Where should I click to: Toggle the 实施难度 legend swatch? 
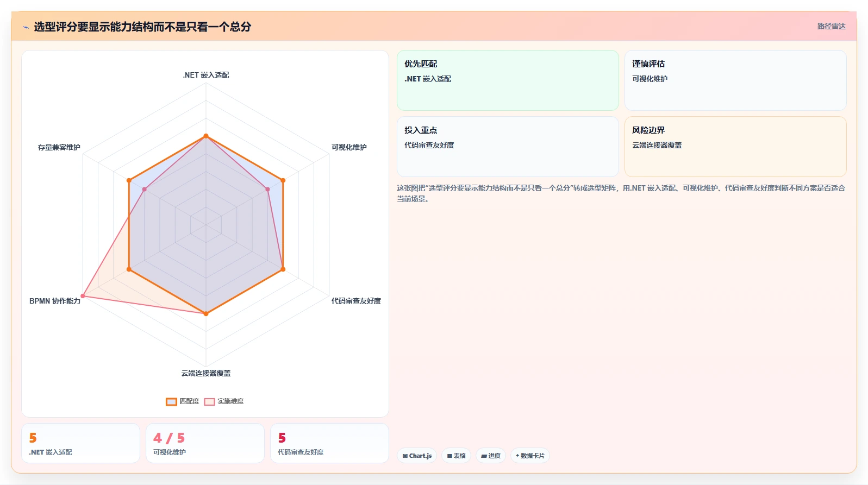click(209, 401)
